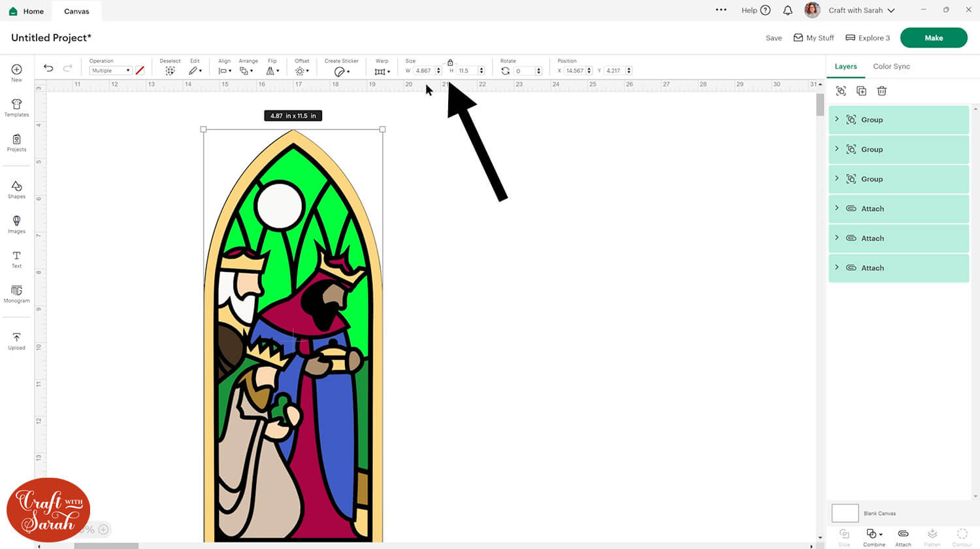This screenshot has height=549, width=980.
Task: Open the Templates panel
Action: (x=16, y=108)
